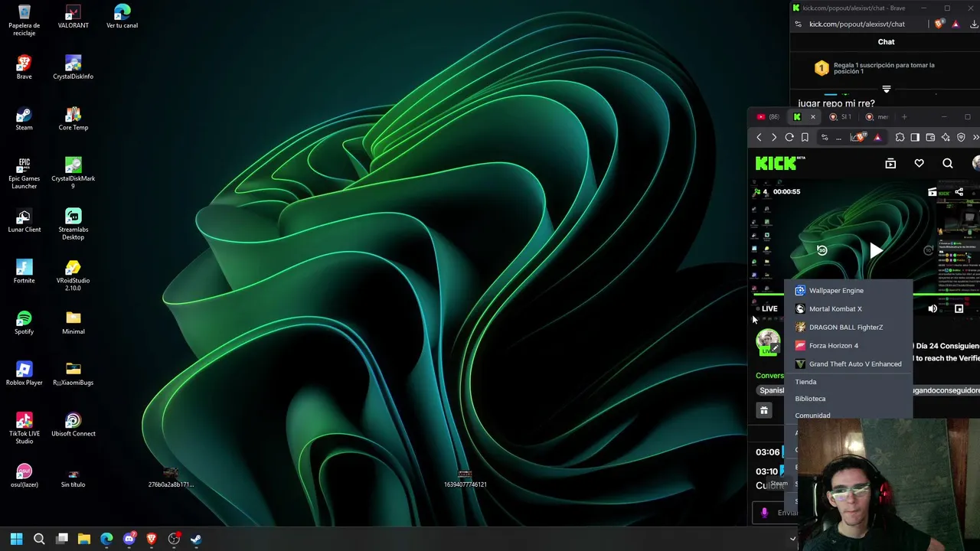Launch Mortal Kombat X from Steam menu
The width and height of the screenshot is (980, 551).
[848, 308]
